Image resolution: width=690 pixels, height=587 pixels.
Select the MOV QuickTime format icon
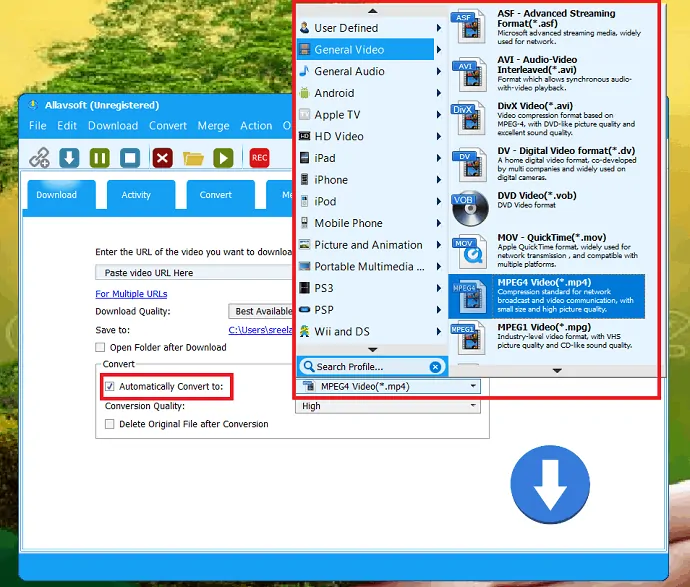point(470,251)
